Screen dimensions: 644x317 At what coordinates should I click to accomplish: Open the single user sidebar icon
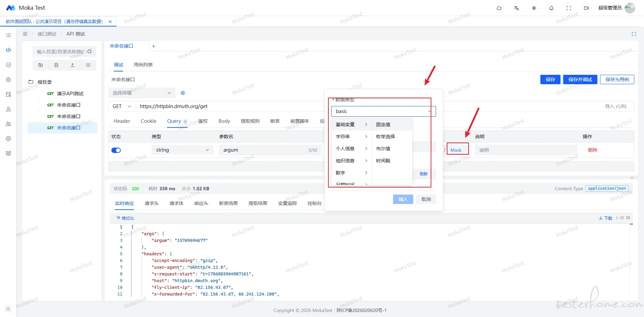pyautogui.click(x=8, y=109)
